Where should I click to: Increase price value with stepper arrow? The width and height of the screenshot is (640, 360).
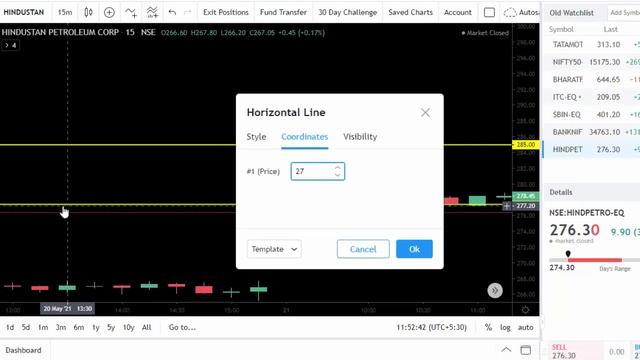coord(337,168)
